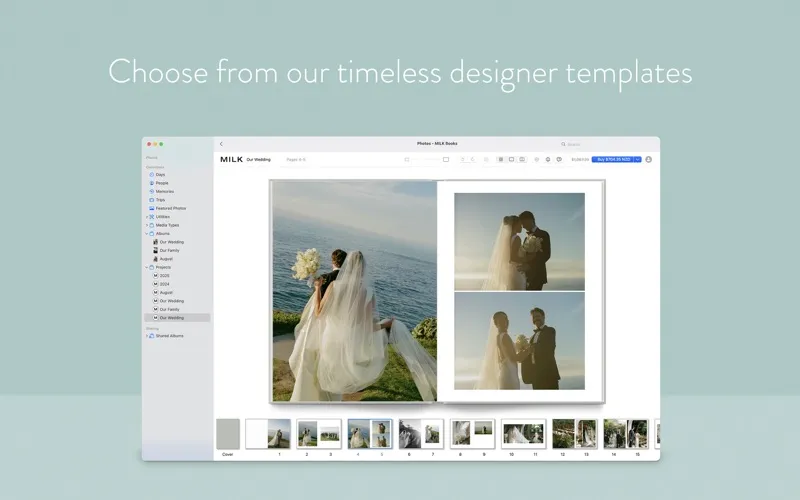Image resolution: width=800 pixels, height=500 pixels.
Task: Switch to the first view mode in segmented control
Action: tap(501, 160)
